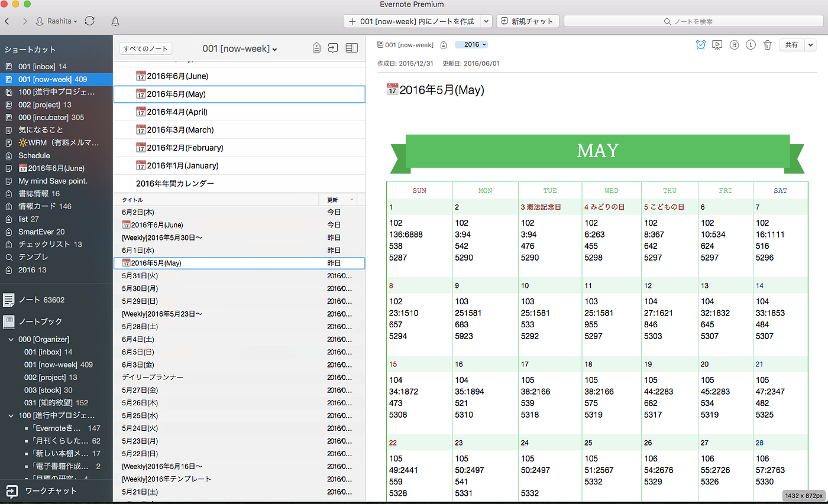Collapse the 100 [進行中プロジェ... stack
Image resolution: width=828 pixels, height=504 pixels.
(x=11, y=415)
